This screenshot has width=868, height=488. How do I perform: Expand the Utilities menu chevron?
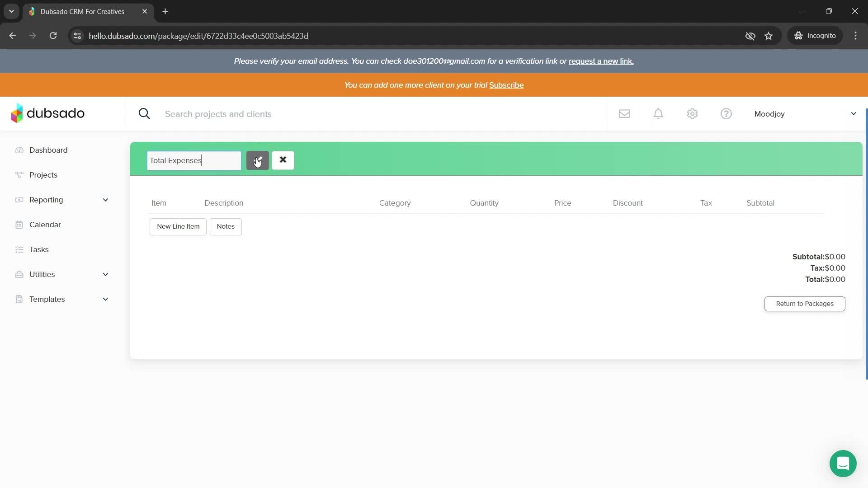[105, 274]
